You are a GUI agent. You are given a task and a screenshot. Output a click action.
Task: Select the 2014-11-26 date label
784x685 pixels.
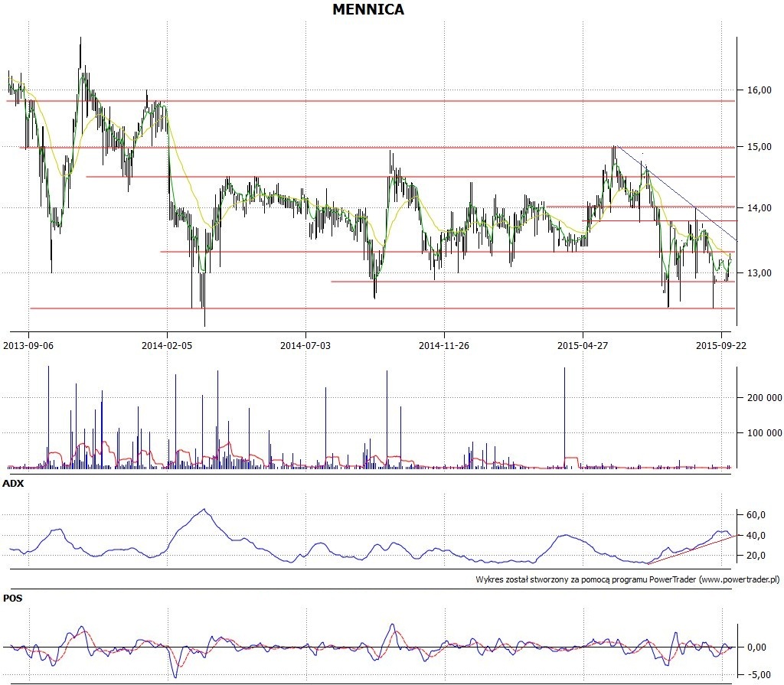[443, 345]
